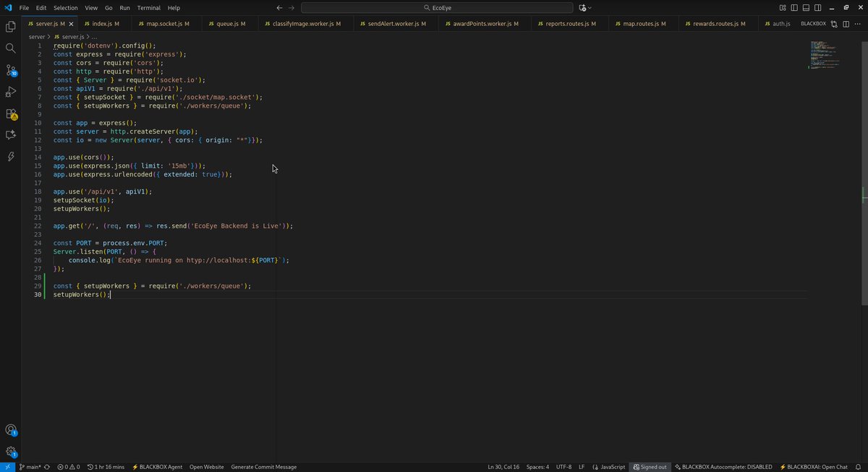Switch to awardPoints.worker.js tab
The width and height of the screenshot is (868, 472).
pyautogui.click(x=485, y=24)
